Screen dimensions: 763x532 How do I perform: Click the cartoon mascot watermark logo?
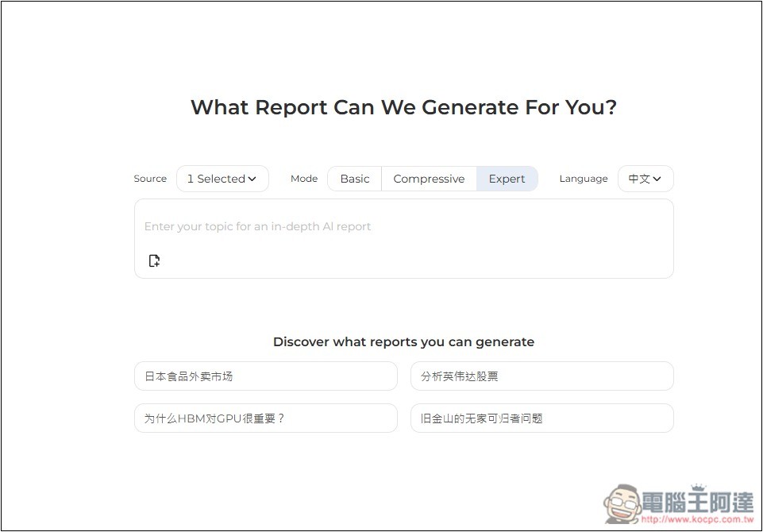pos(622,504)
